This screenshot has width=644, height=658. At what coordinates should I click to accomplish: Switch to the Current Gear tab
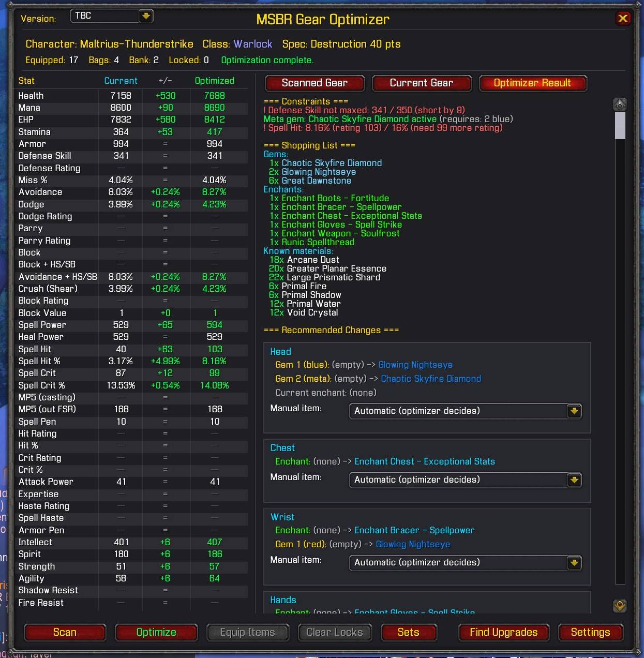pyautogui.click(x=421, y=83)
